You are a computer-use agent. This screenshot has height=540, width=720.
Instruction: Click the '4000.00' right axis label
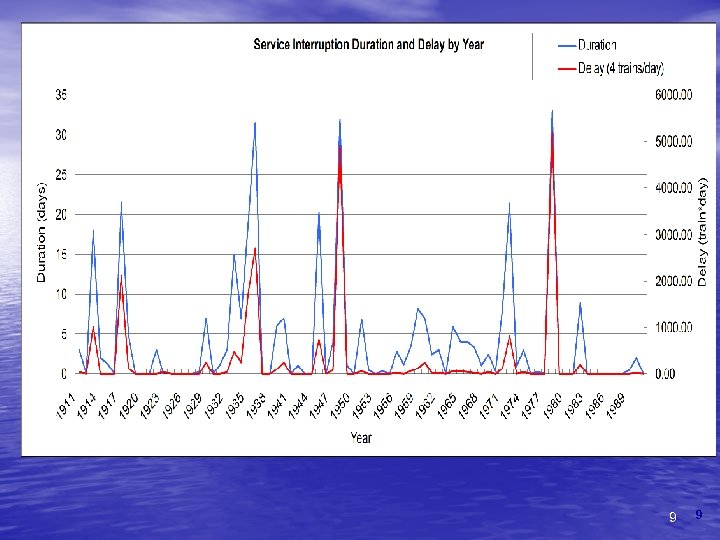point(674,188)
